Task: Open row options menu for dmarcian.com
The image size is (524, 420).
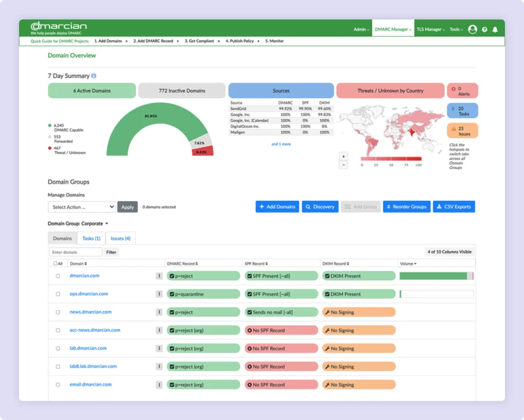Action: 159,276
